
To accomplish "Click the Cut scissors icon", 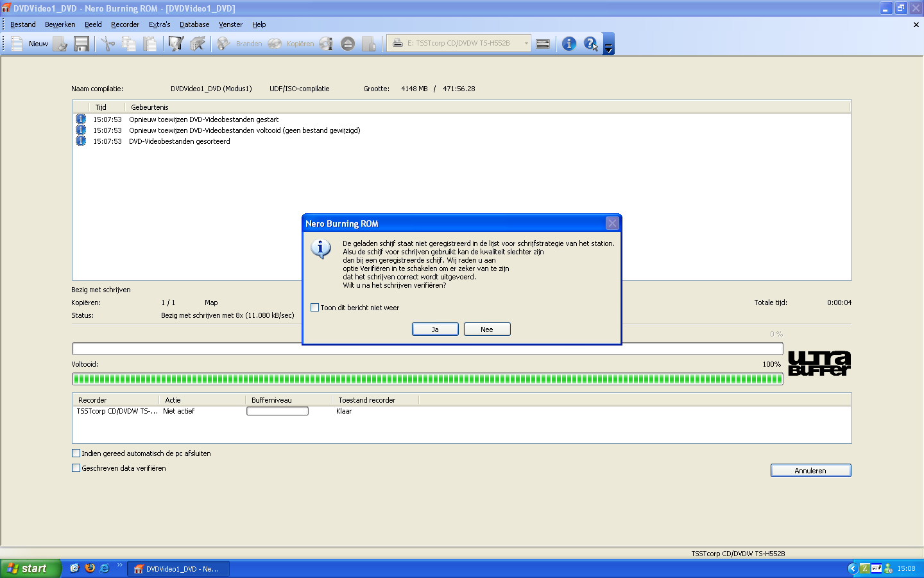I will (107, 44).
